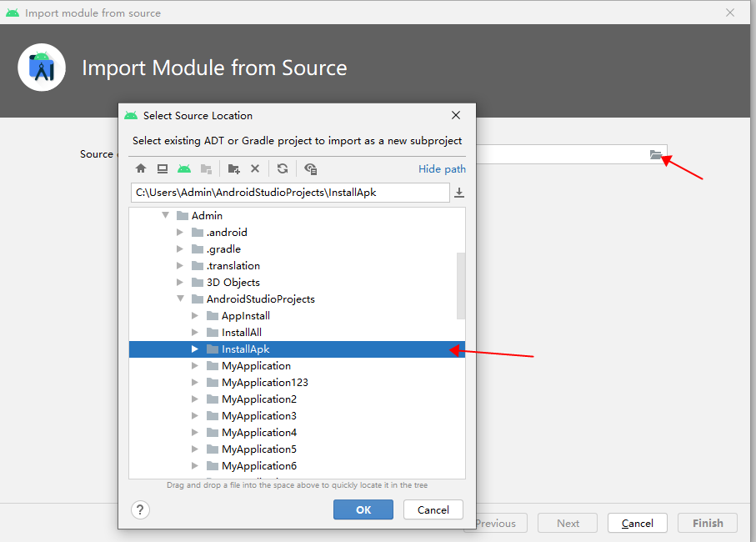Open the help question mark button
The height and width of the screenshot is (542, 756).
(x=140, y=509)
